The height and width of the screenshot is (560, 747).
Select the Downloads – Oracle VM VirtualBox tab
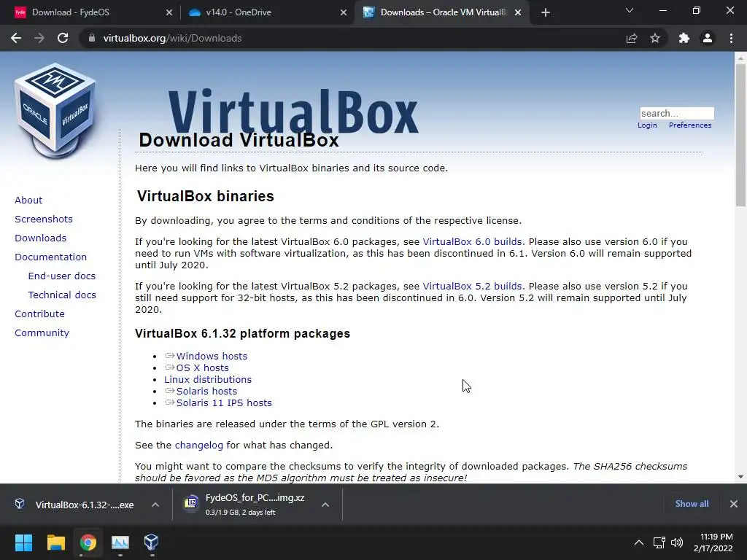[441, 13]
